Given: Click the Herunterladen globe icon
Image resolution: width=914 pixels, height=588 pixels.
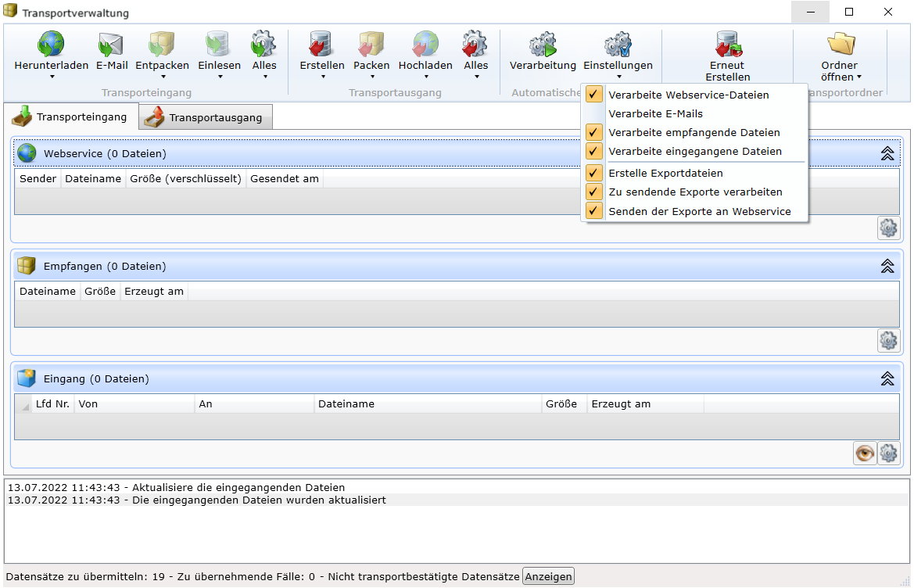Looking at the screenshot, I should click(51, 44).
